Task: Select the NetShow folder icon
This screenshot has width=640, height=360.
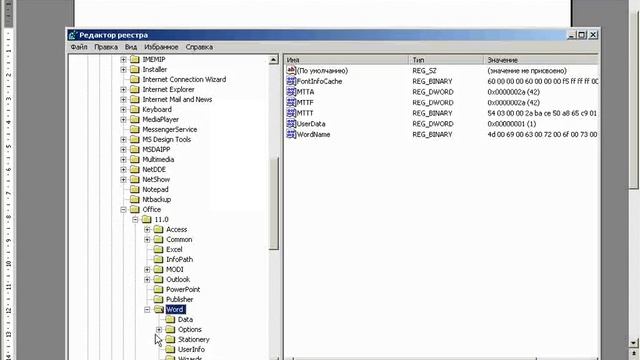Action: click(135, 180)
